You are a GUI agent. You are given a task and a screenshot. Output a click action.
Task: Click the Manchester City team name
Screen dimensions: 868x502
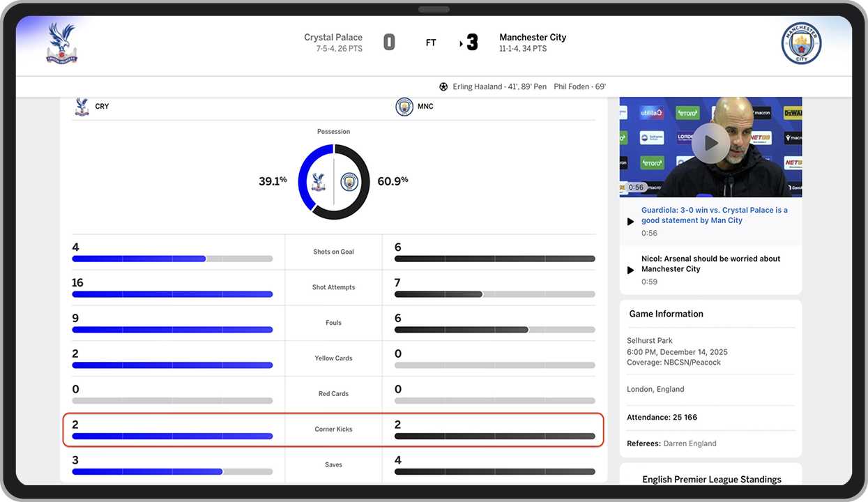point(533,38)
